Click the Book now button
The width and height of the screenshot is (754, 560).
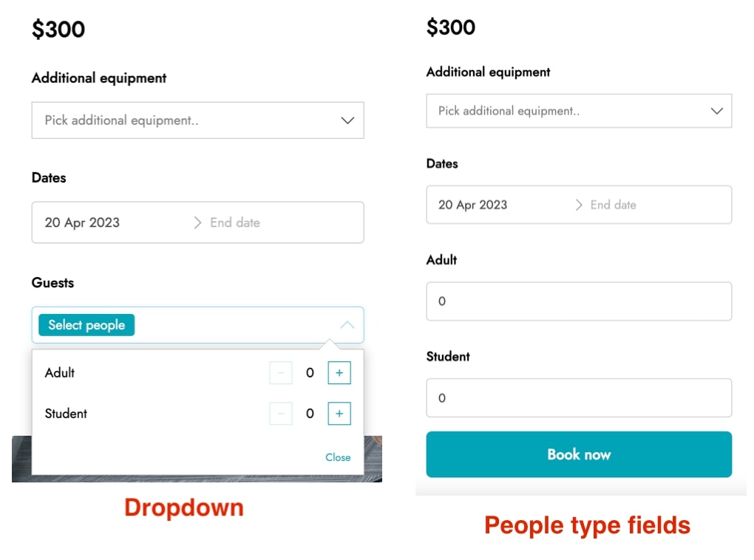pyautogui.click(x=579, y=454)
